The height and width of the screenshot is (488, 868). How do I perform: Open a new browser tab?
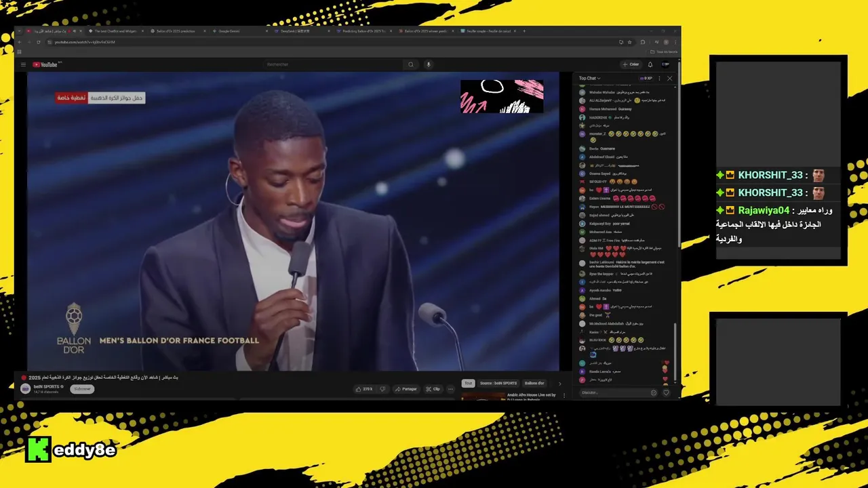tap(524, 30)
